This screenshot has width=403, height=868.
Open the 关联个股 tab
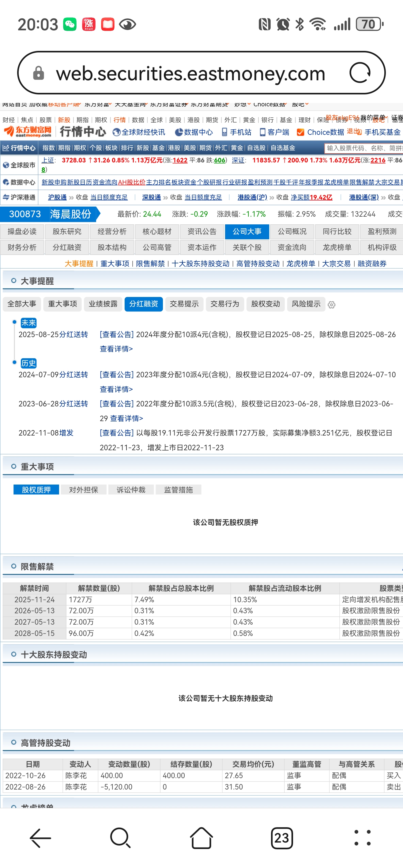coord(247,247)
